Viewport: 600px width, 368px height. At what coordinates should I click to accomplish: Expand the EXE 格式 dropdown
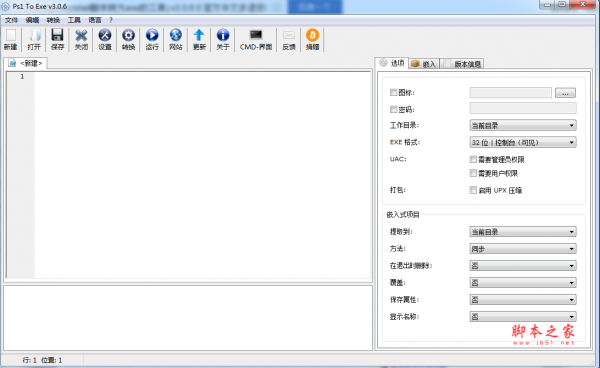pos(523,142)
